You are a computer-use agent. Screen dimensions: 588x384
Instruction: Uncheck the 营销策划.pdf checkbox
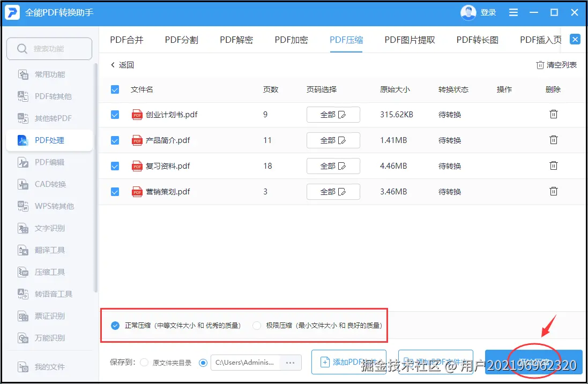pyautogui.click(x=115, y=192)
